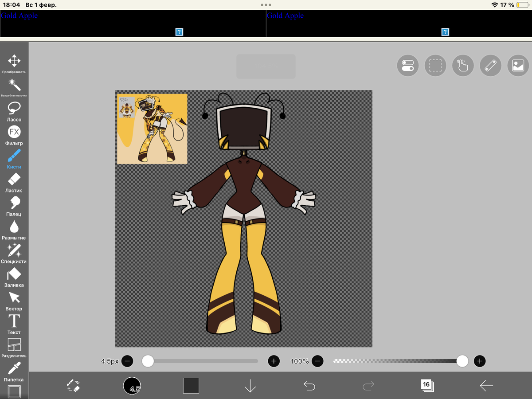Click the left ad info question icon

[180, 32]
